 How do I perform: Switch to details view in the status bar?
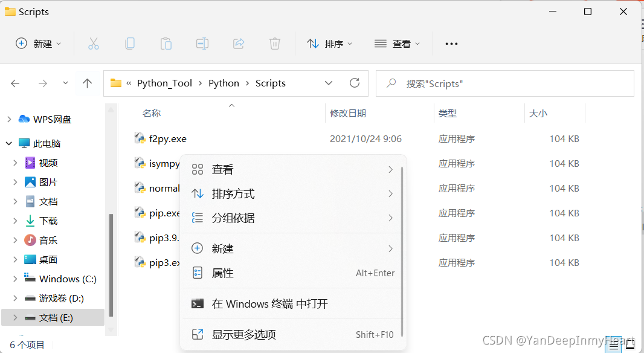pyautogui.click(x=613, y=344)
